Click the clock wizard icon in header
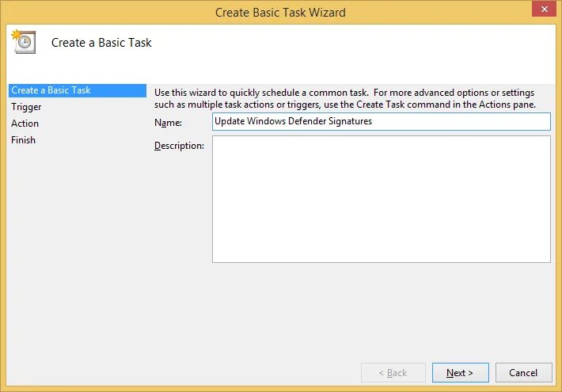 pyautogui.click(x=23, y=43)
